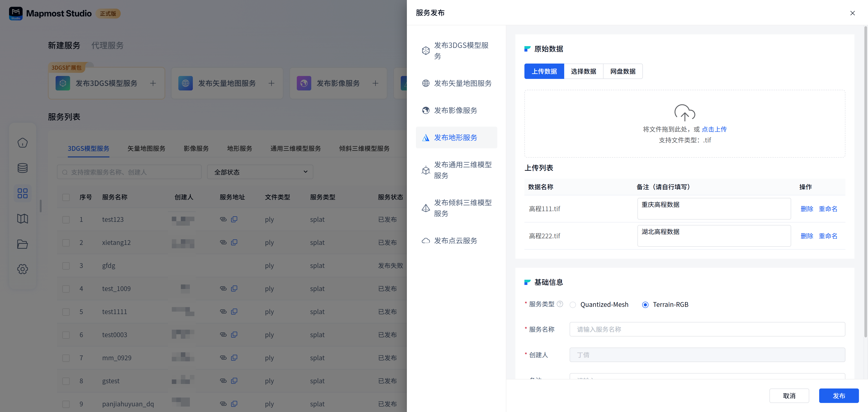Click the map book sidebar icon

click(x=23, y=219)
